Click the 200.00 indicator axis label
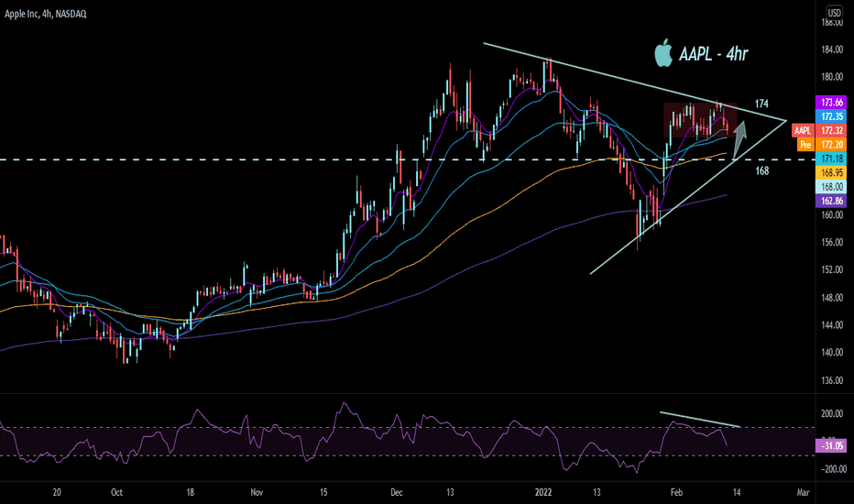854x504 pixels. pos(832,413)
